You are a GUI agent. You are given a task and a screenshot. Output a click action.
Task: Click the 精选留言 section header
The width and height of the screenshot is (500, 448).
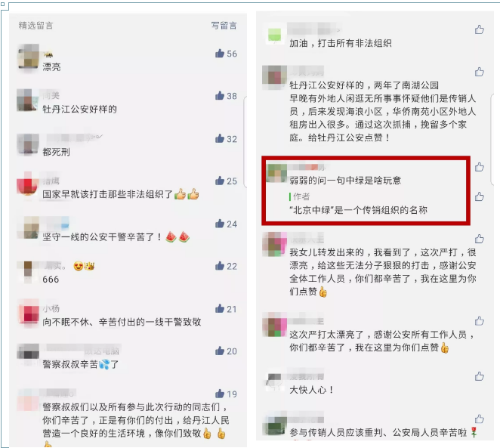click(x=35, y=26)
